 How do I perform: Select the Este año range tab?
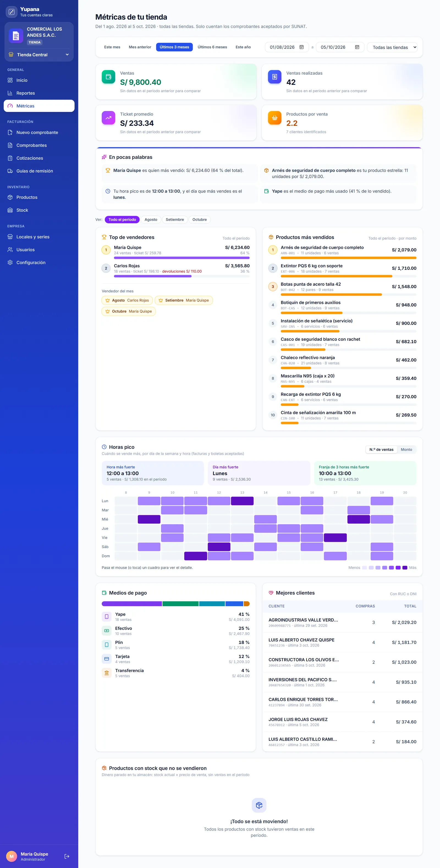(243, 47)
